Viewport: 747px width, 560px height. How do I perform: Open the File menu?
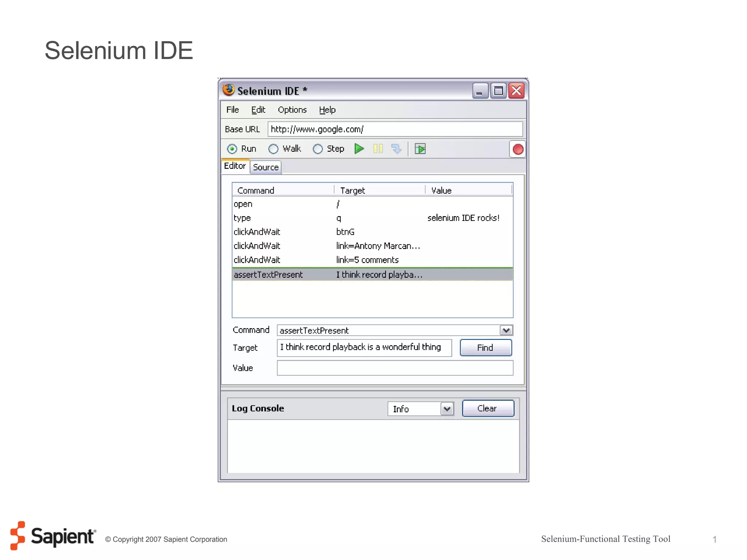pos(232,110)
